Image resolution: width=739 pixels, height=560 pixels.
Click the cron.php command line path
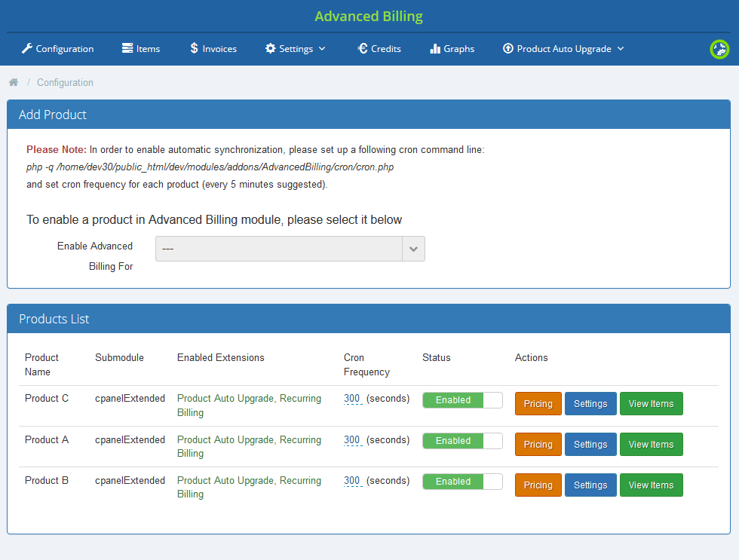pos(210,167)
